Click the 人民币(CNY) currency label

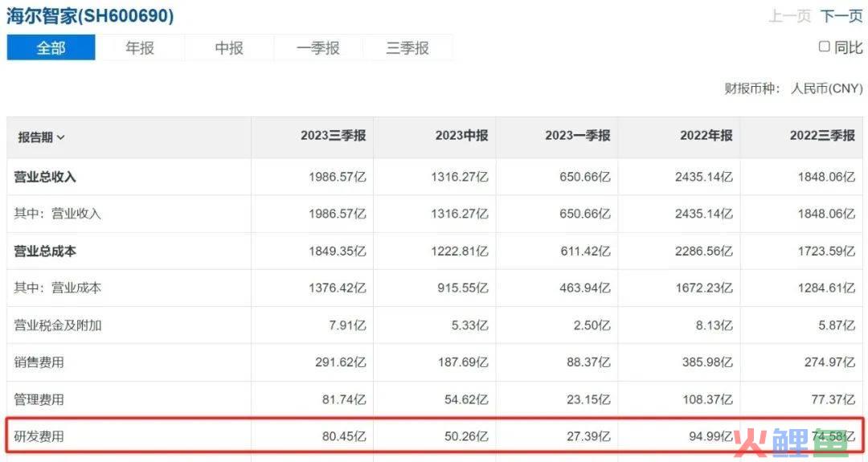pos(826,88)
